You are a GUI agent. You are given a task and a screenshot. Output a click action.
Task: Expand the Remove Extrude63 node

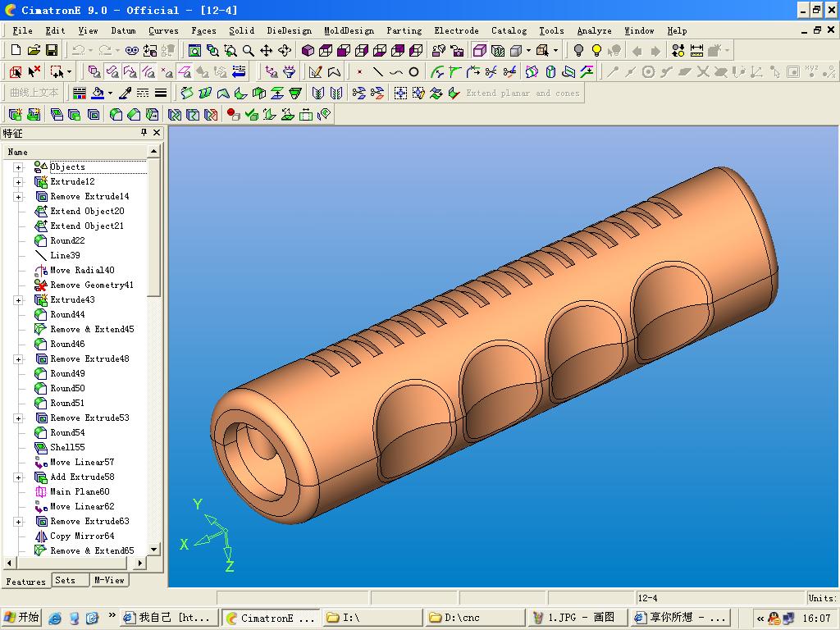click(18, 522)
